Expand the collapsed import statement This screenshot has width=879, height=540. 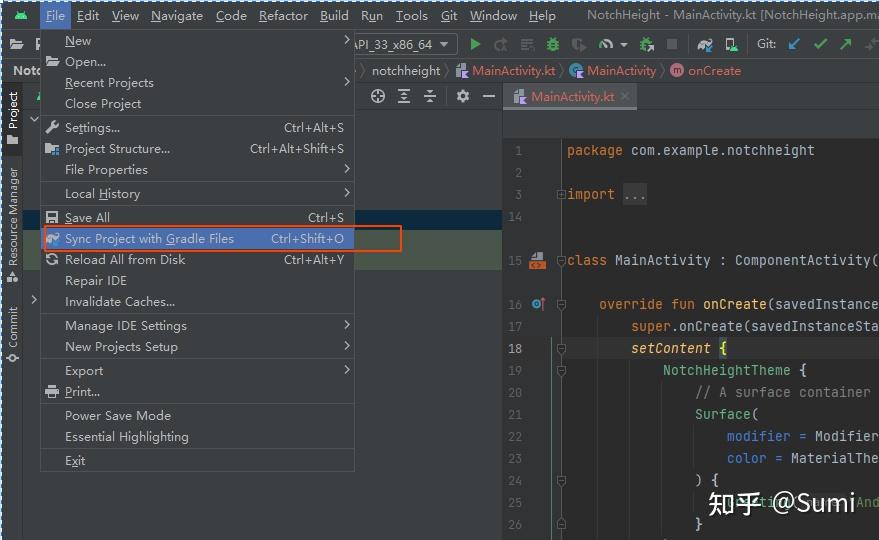click(x=634, y=195)
